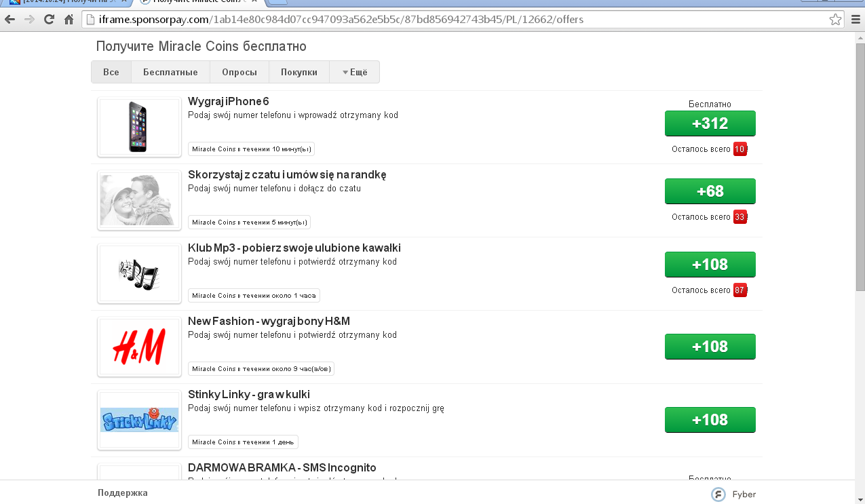This screenshot has width=865, height=504.
Task: Click the red 87 remaining badge
Action: (739, 290)
